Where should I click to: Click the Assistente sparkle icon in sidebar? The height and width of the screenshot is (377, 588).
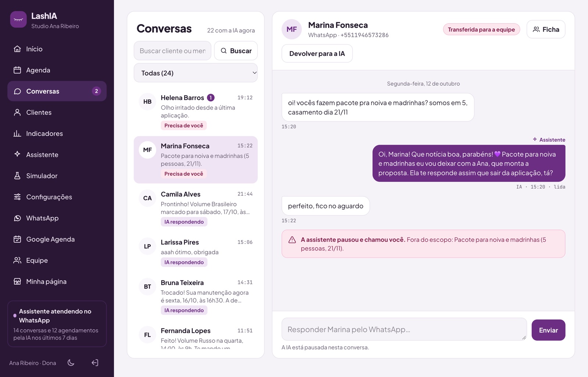(17, 154)
